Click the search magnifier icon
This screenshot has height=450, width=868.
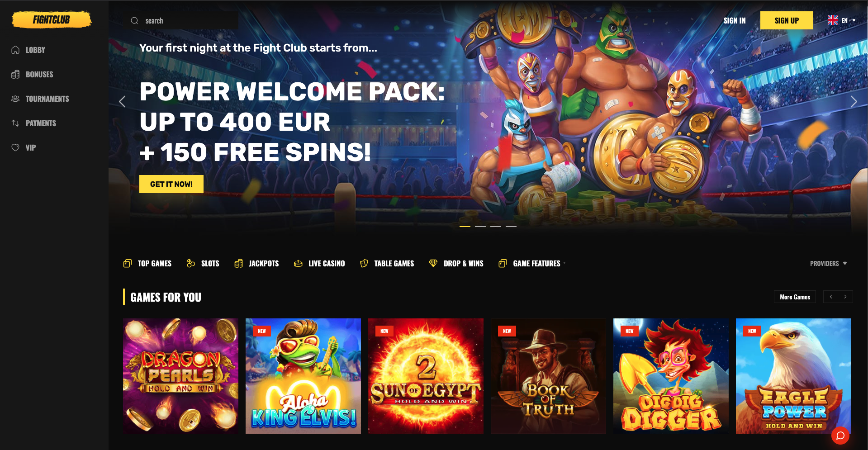point(134,20)
